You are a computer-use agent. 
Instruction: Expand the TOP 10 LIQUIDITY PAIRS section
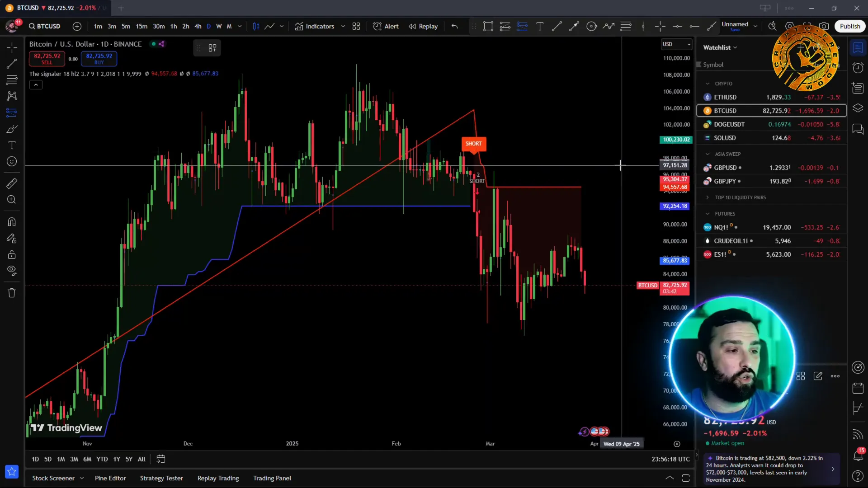pyautogui.click(x=708, y=197)
